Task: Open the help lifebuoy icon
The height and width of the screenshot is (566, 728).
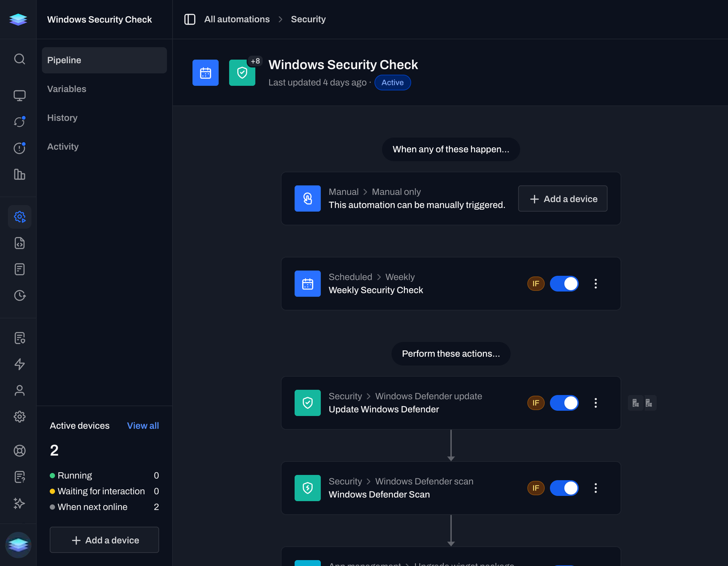Action: [x=19, y=451]
